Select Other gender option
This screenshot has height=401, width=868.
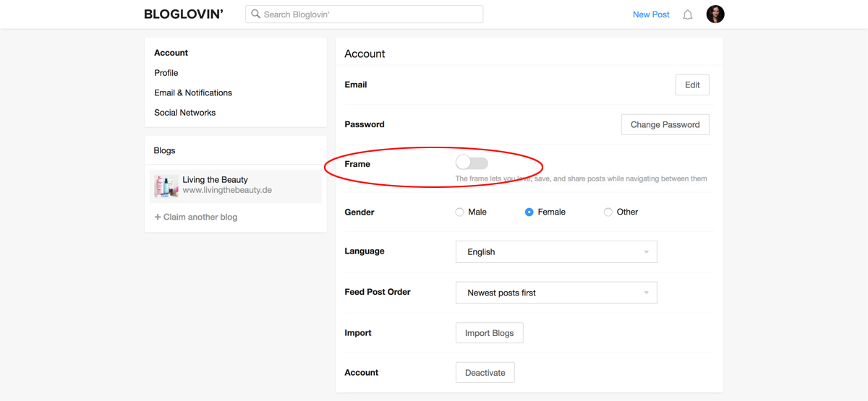pyautogui.click(x=608, y=212)
